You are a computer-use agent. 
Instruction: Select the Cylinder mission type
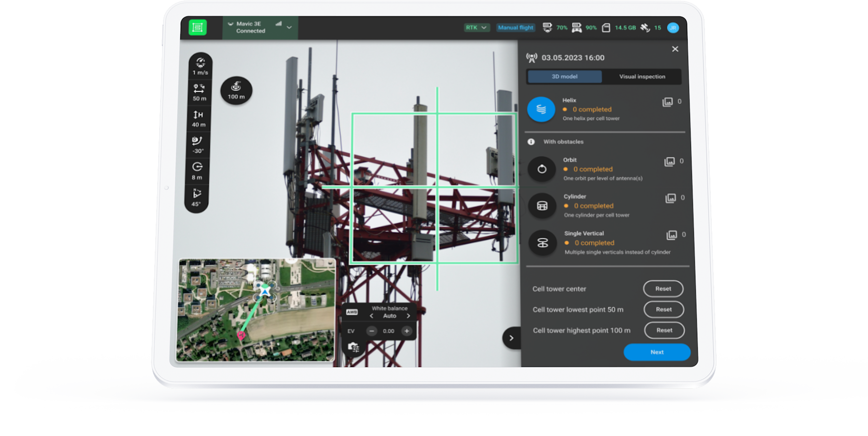[542, 205]
